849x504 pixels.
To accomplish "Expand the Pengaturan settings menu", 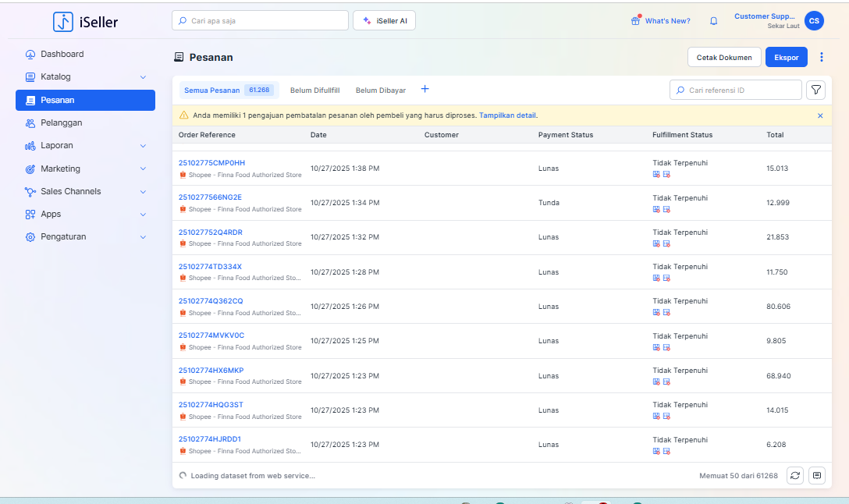I will [143, 237].
